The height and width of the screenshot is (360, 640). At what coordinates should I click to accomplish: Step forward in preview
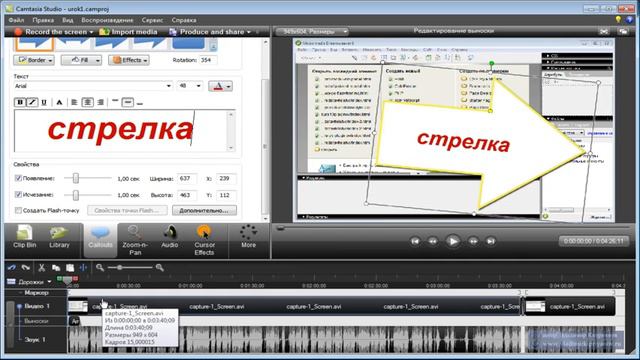473,241
